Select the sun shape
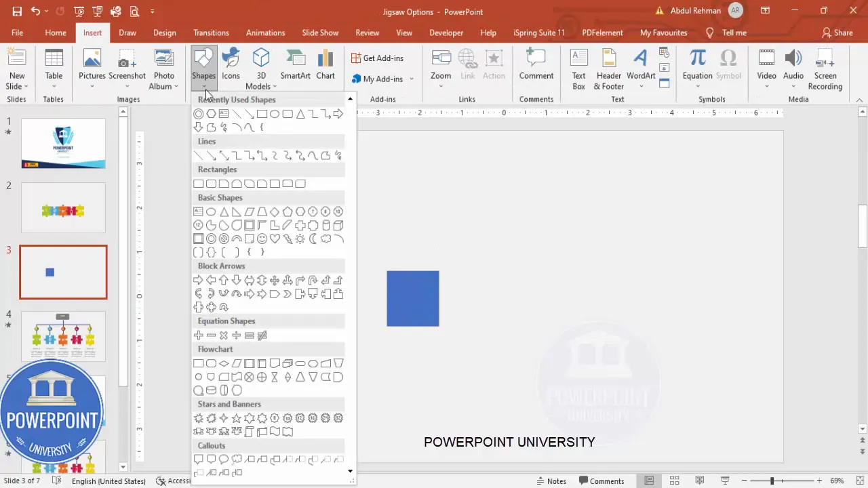 coord(300,239)
